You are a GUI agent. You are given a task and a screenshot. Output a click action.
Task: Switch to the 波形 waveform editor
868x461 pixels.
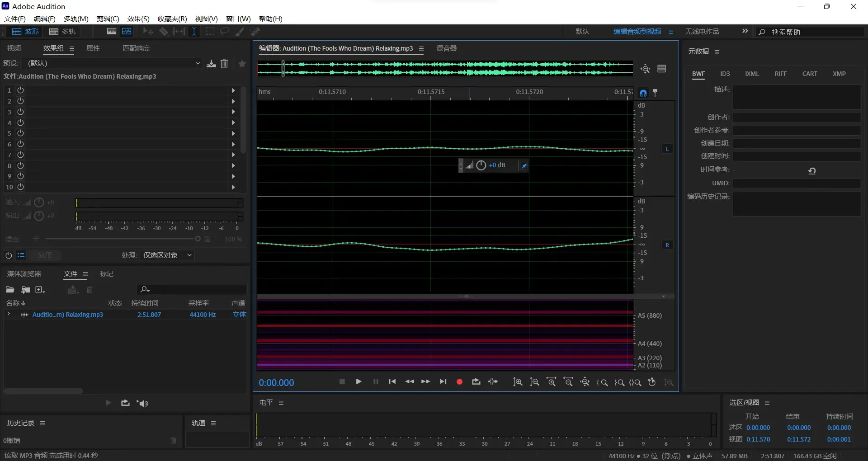point(25,32)
